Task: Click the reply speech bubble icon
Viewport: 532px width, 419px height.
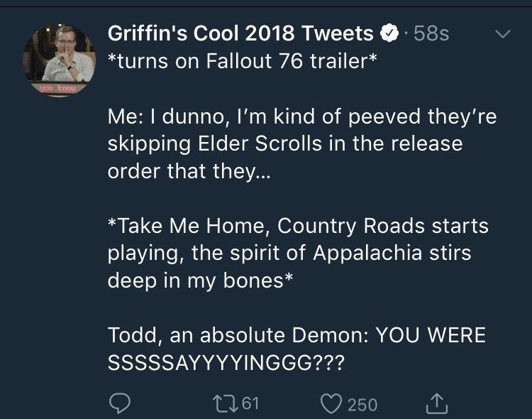Action: pos(118,403)
